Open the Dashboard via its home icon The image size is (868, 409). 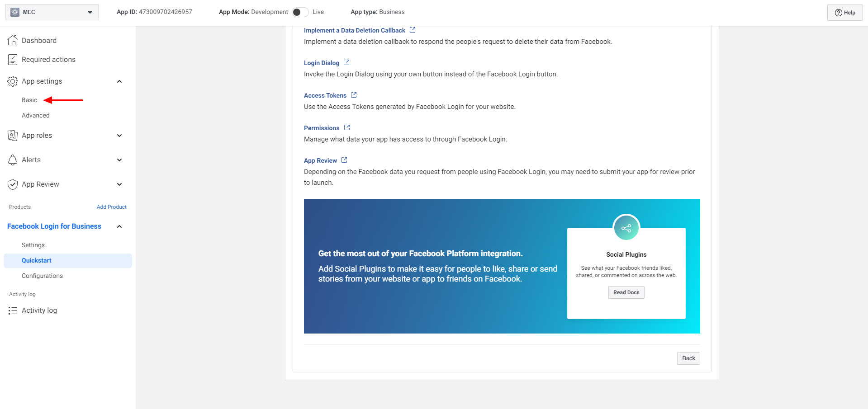13,40
